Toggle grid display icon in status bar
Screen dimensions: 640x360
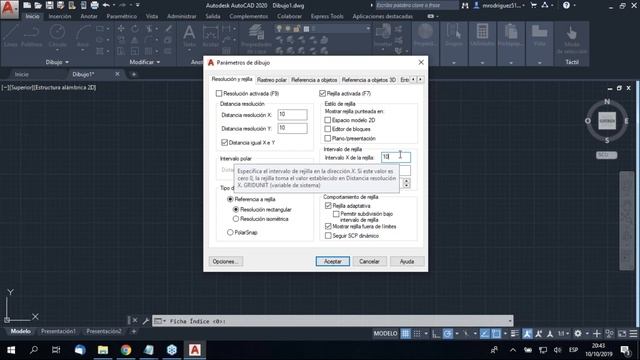click(x=405, y=333)
